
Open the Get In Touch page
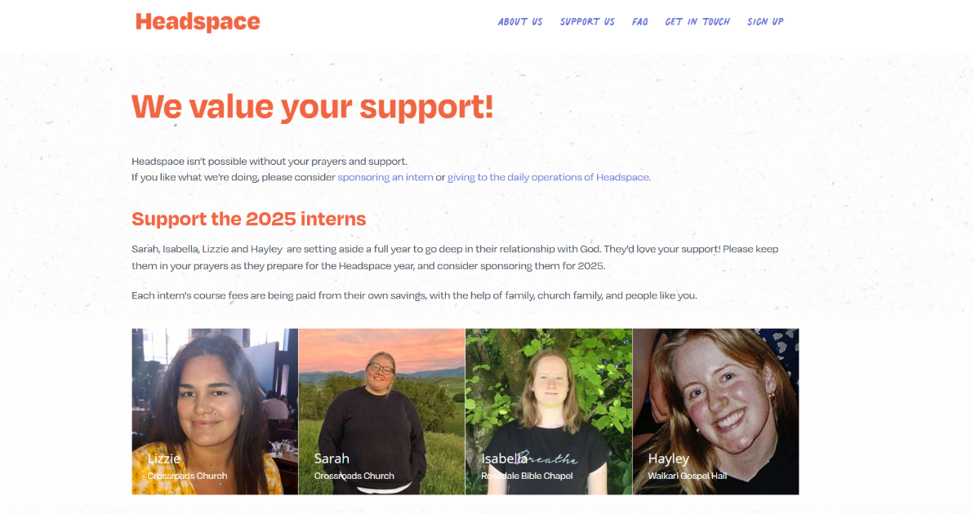pyautogui.click(x=697, y=22)
